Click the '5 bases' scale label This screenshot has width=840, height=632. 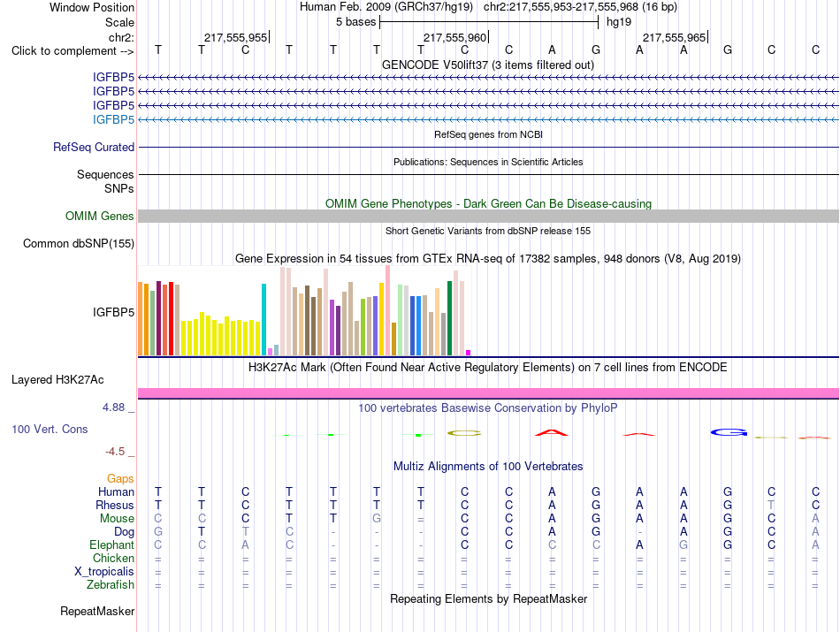[356, 22]
